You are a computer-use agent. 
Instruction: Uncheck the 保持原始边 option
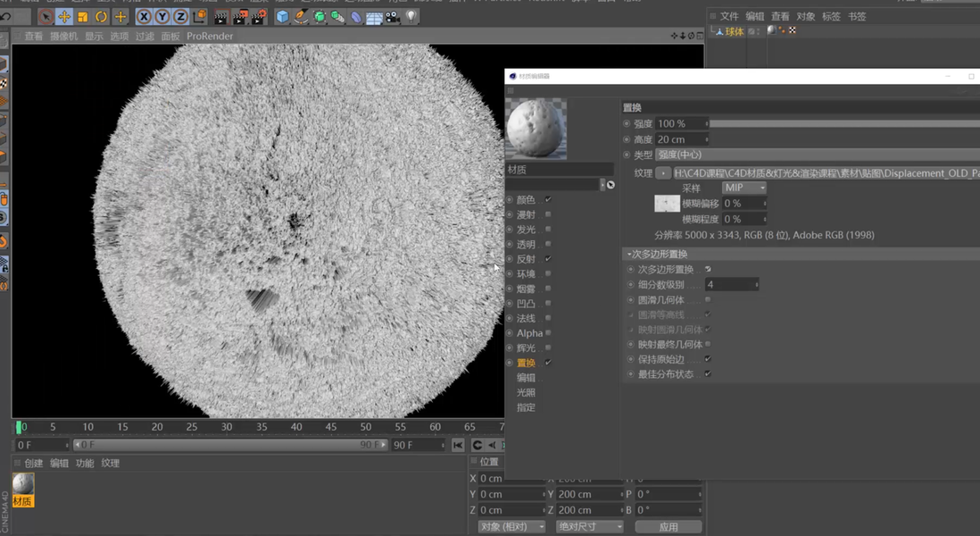pyautogui.click(x=708, y=359)
